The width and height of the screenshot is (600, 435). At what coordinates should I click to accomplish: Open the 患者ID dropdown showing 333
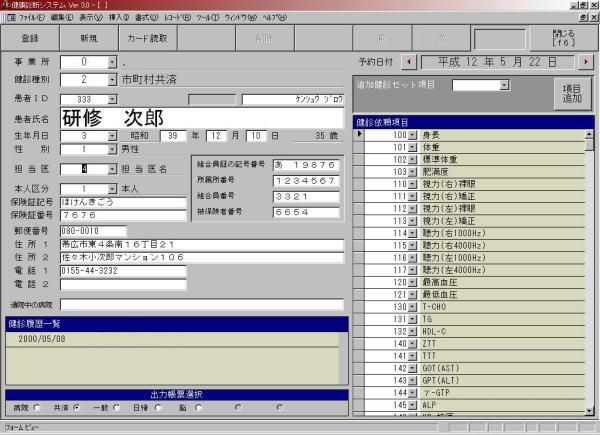click(112, 99)
